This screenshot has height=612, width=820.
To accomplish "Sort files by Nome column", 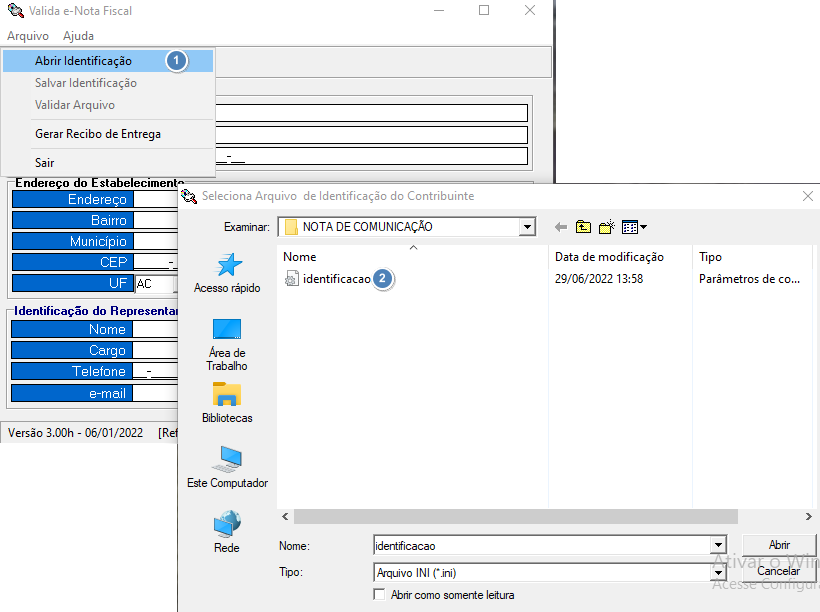I will coord(300,257).
